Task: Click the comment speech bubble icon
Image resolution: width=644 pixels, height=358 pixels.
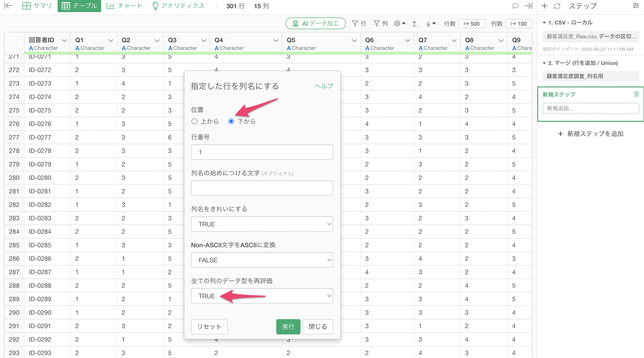Action: tap(515, 6)
